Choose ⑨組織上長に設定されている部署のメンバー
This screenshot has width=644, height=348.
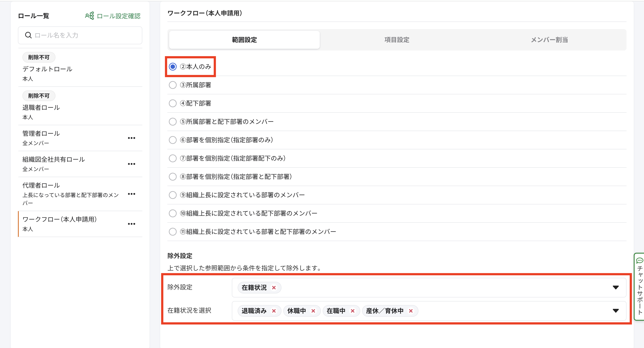click(x=173, y=195)
